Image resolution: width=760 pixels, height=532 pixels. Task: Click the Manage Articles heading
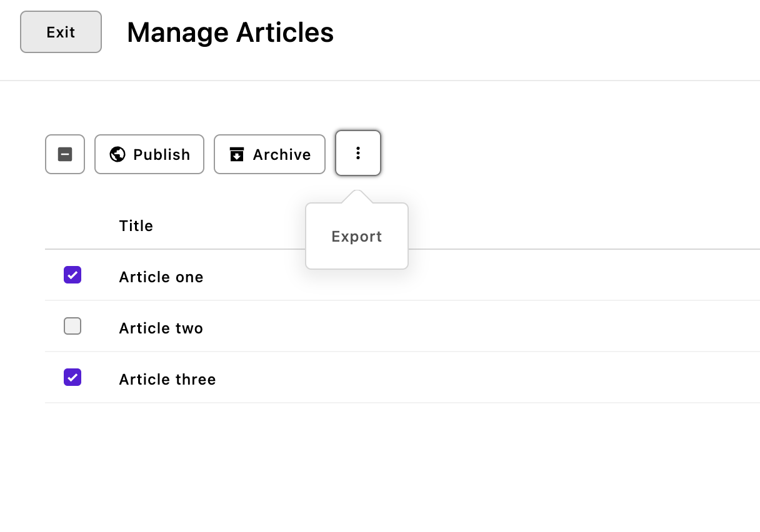pyautogui.click(x=230, y=32)
